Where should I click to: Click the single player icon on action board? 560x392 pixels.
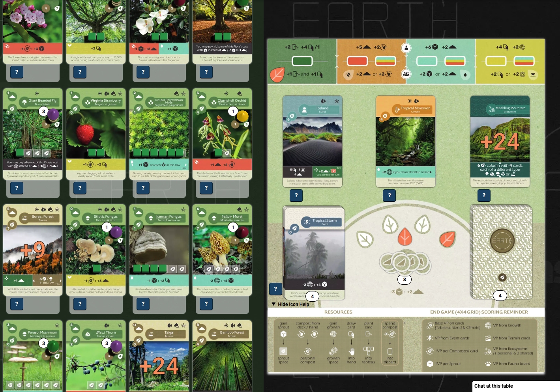pyautogui.click(x=406, y=48)
